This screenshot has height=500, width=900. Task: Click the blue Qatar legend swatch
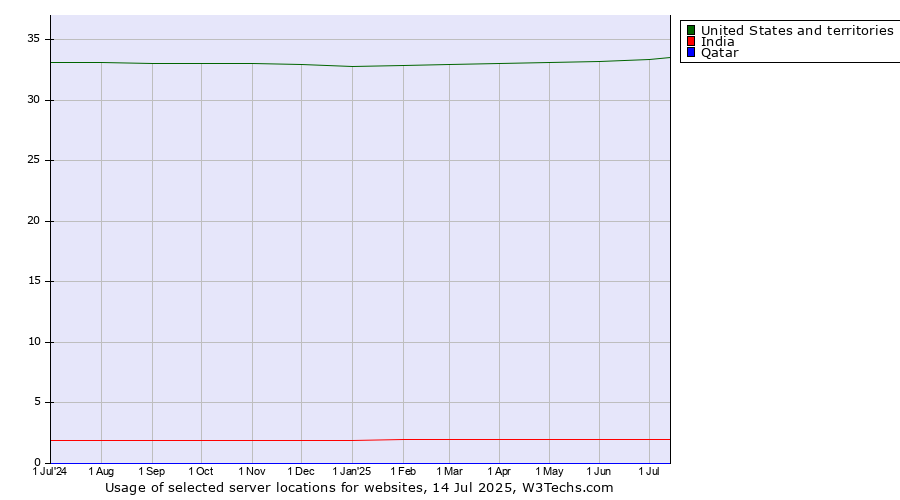tap(691, 52)
